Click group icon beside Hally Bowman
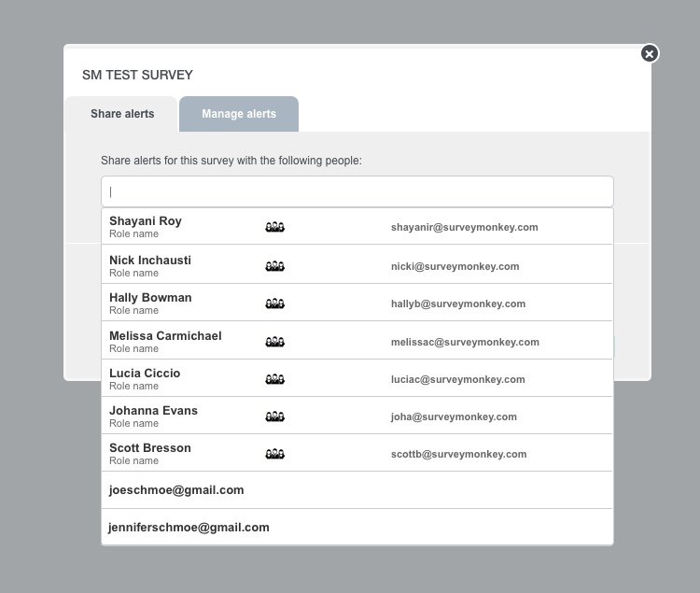Image resolution: width=700 pixels, height=593 pixels. tap(275, 304)
